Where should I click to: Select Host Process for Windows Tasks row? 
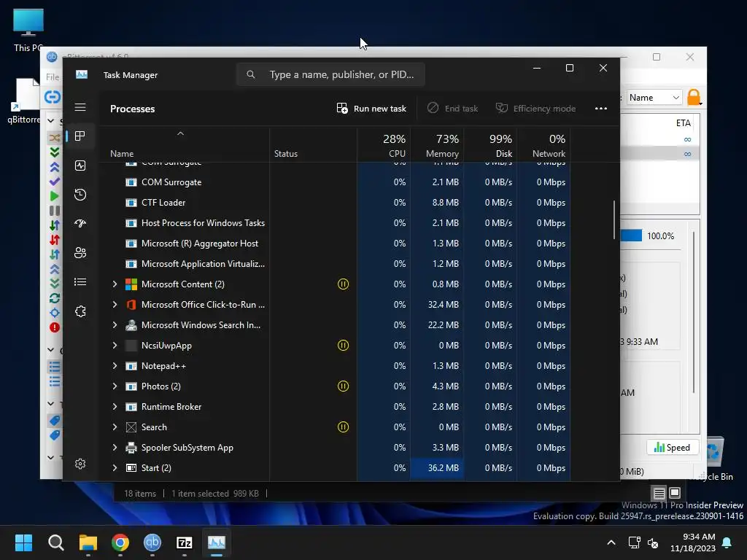pyautogui.click(x=334, y=223)
